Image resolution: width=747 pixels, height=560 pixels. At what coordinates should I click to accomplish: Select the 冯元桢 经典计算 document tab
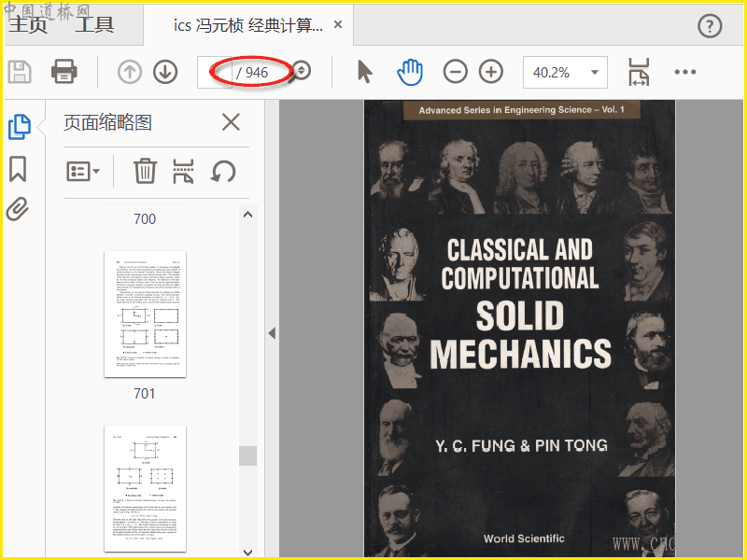(x=248, y=25)
